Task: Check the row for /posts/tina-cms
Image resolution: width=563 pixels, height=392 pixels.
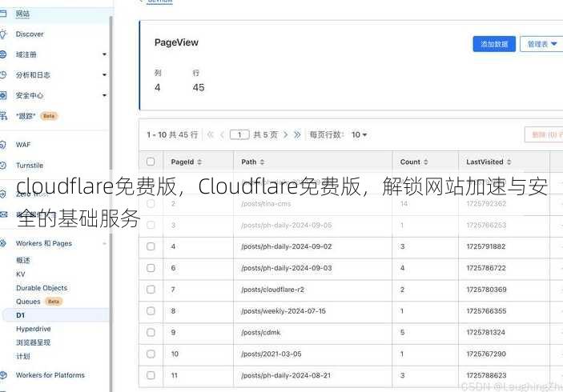Action: [151, 204]
